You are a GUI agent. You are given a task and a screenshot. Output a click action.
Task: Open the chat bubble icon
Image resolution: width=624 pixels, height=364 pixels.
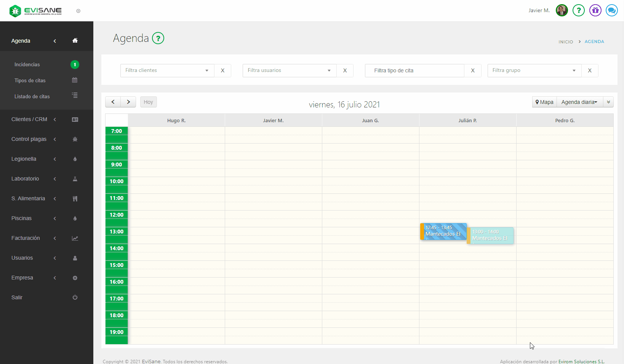[611, 10]
